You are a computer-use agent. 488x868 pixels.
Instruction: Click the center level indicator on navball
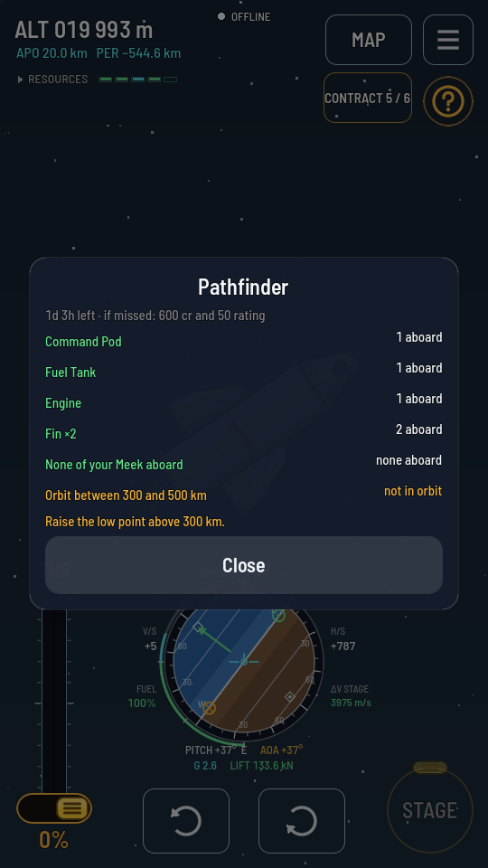(x=244, y=662)
